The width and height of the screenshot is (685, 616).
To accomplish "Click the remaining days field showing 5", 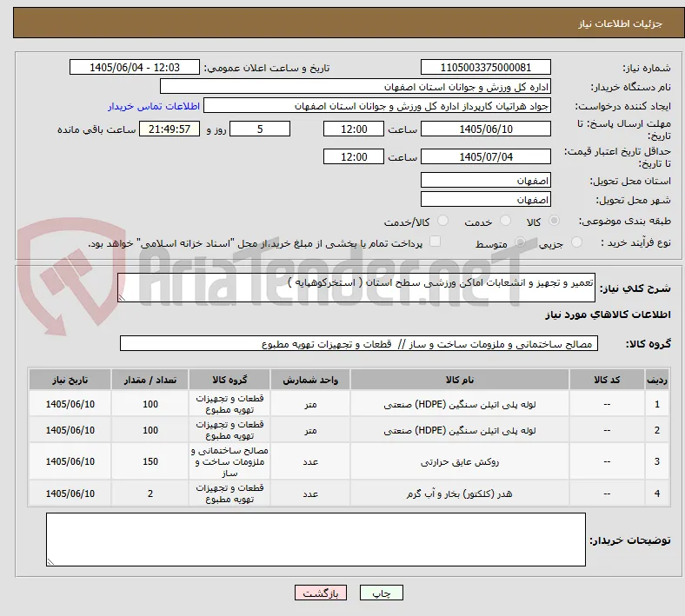I will click(260, 129).
